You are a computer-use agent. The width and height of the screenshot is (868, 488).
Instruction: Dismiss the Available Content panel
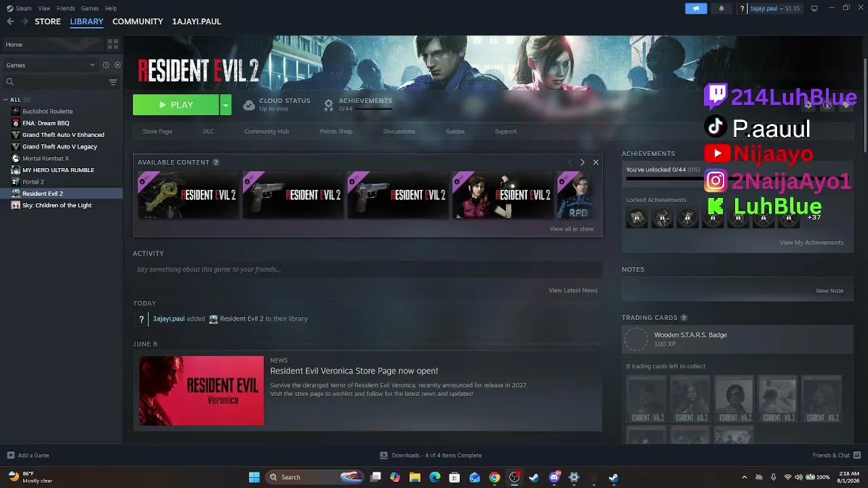tap(595, 163)
